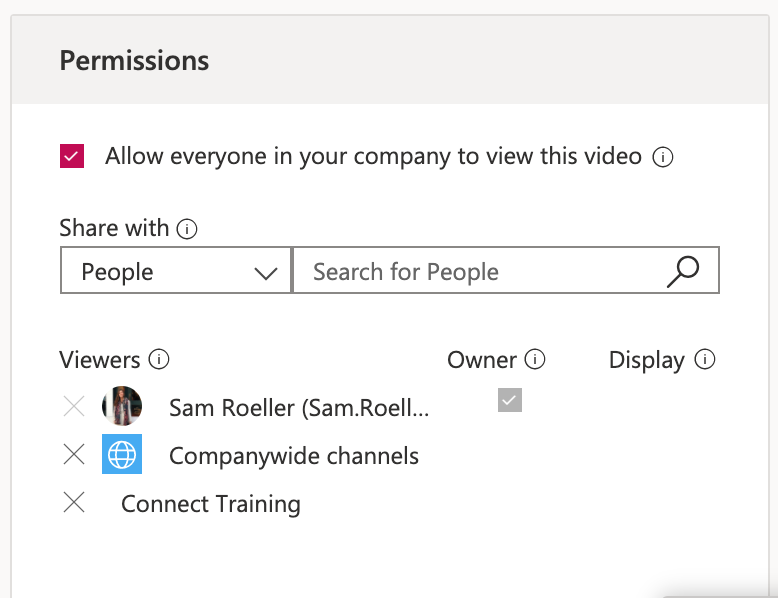Toggle Owner checkbox for Sam Roeller
The image size is (778, 598).
click(x=510, y=400)
